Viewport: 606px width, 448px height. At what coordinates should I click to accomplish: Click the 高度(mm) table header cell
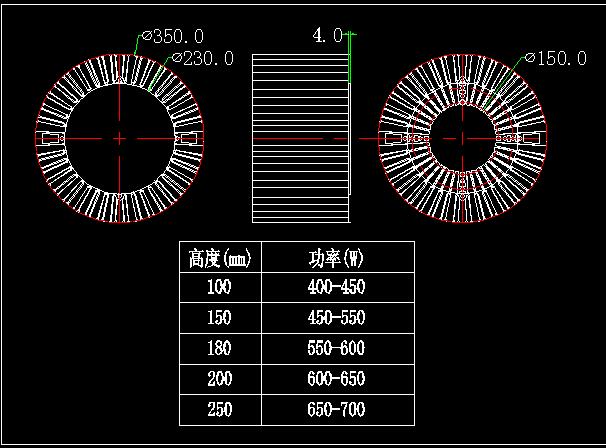(x=220, y=257)
